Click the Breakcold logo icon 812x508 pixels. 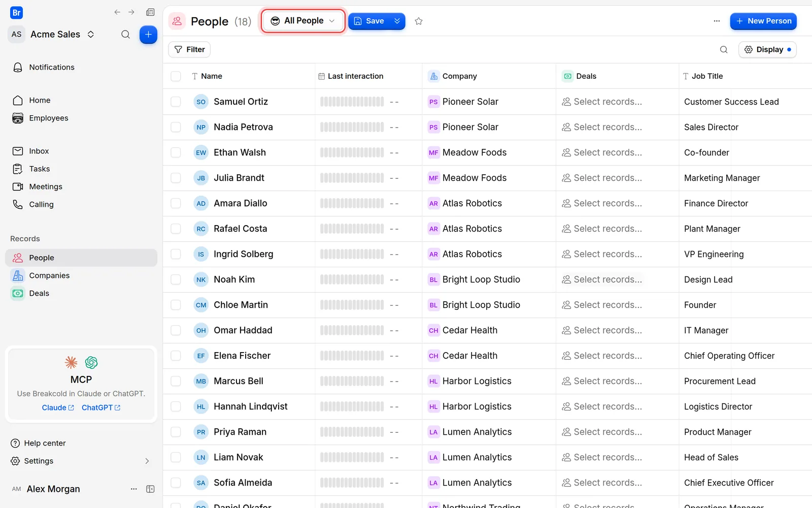[x=16, y=13]
